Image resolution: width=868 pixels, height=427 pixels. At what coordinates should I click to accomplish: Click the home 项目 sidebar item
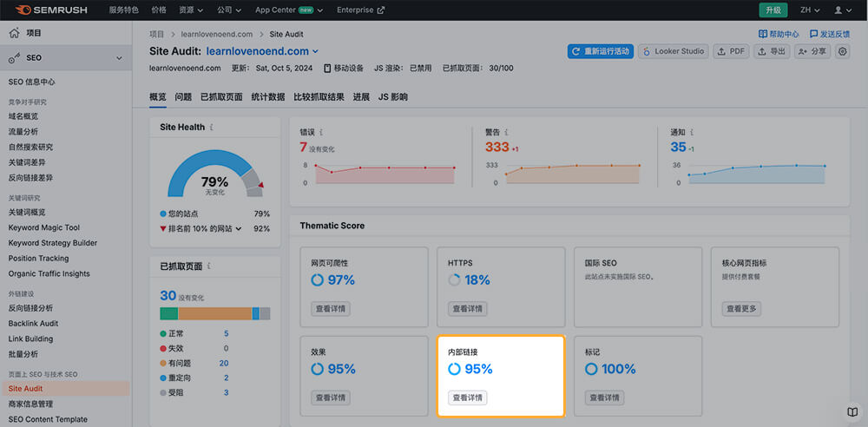66,33
